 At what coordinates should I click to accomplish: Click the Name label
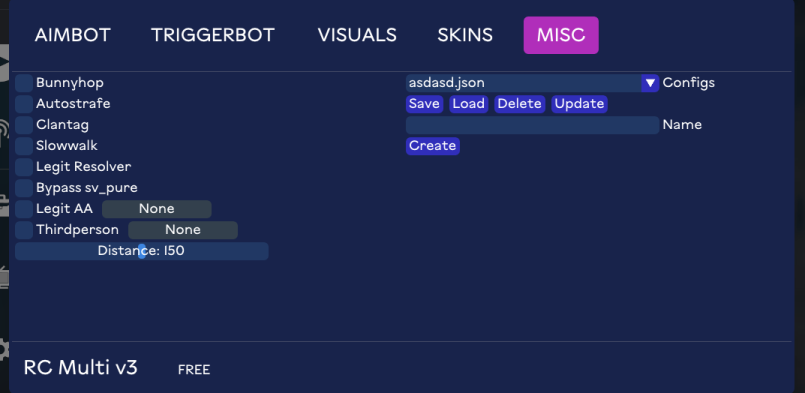coord(682,125)
